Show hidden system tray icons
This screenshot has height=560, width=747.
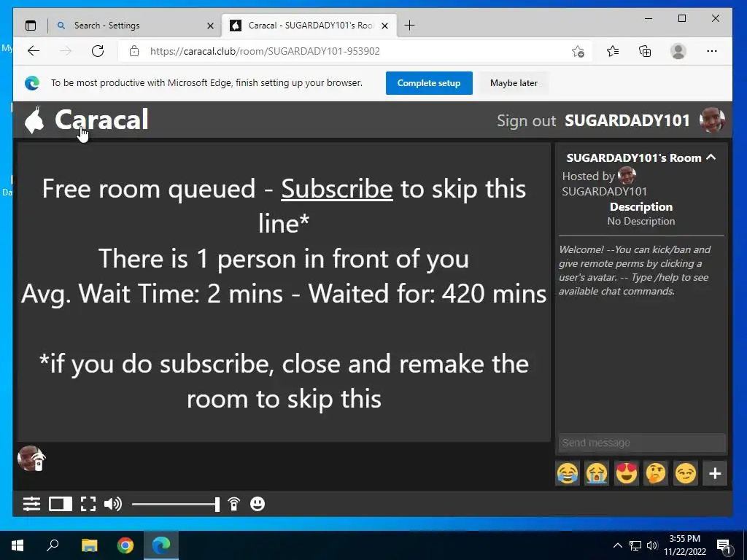click(x=617, y=545)
